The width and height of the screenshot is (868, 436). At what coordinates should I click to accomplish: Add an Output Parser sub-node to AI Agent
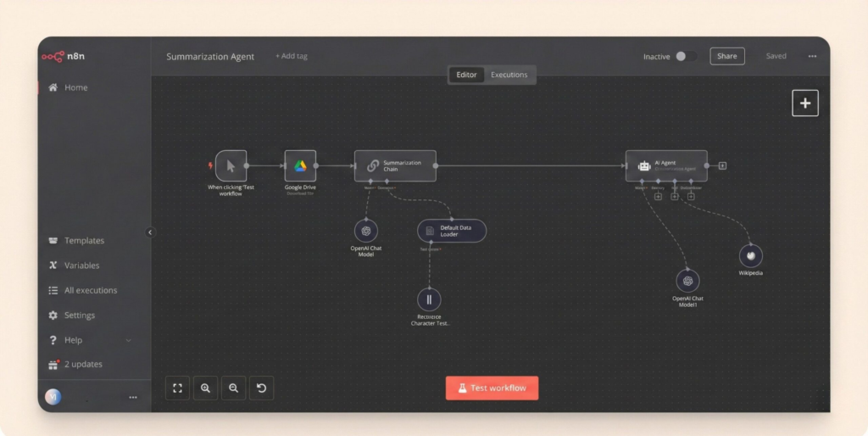coord(690,197)
